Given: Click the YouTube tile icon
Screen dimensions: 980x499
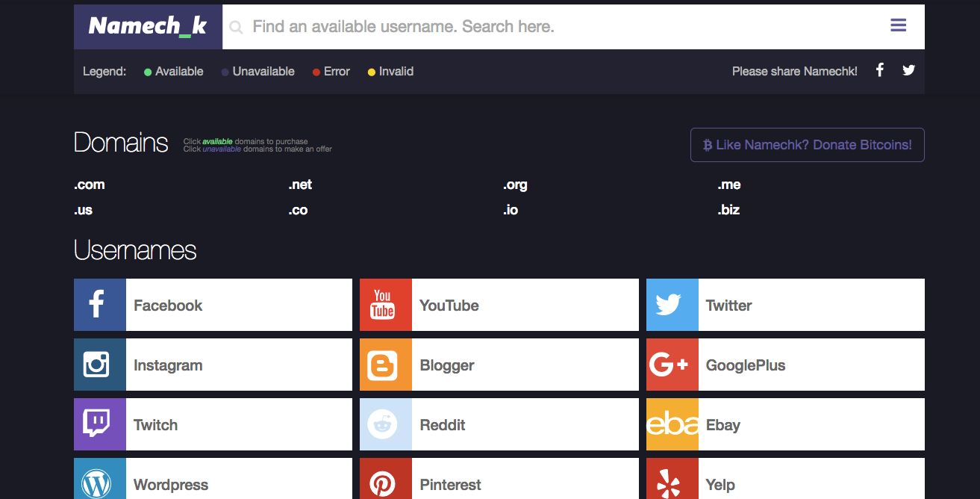Looking at the screenshot, I should (386, 305).
